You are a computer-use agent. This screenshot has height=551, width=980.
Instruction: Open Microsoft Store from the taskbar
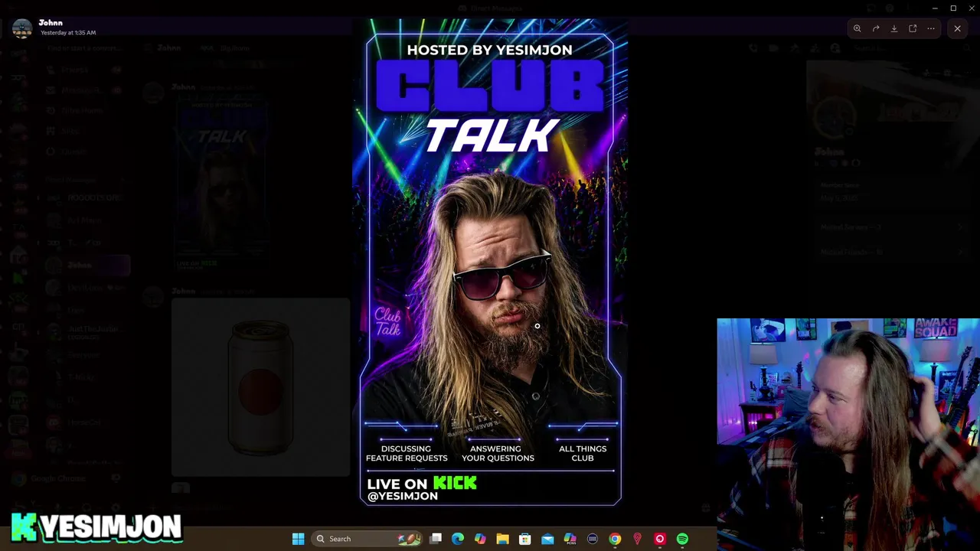pyautogui.click(x=525, y=539)
